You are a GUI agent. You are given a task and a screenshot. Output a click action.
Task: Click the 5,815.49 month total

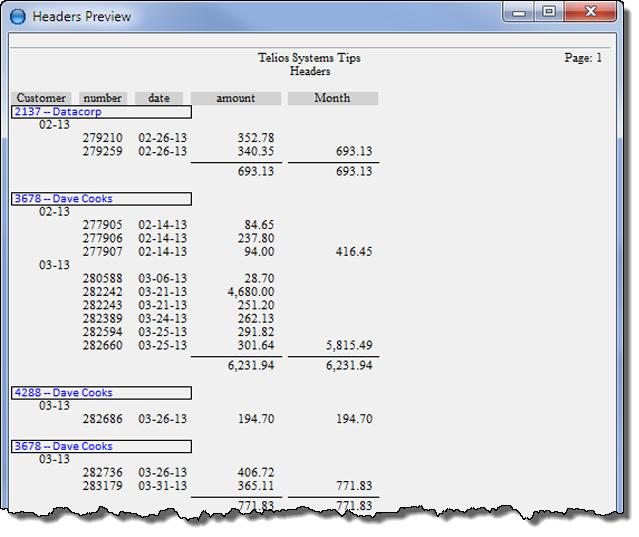pos(347,345)
